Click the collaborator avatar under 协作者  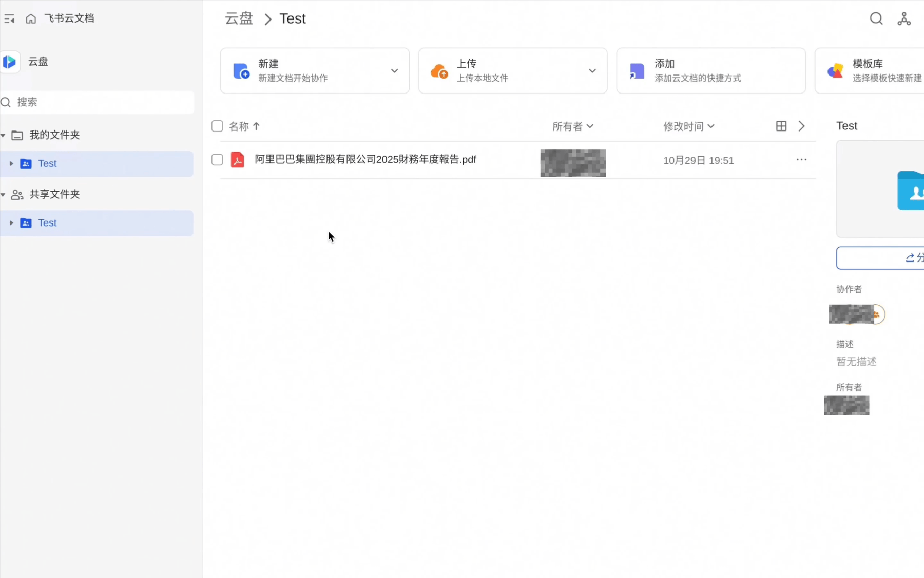(857, 314)
